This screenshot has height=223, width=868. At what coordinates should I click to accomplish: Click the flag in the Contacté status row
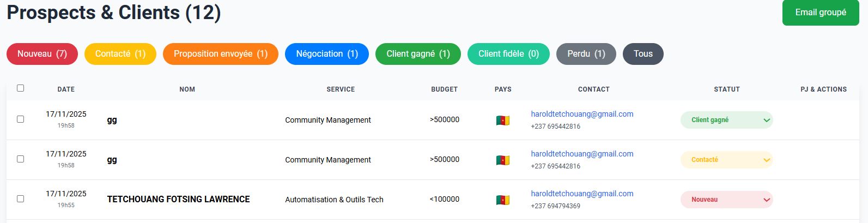pyautogui.click(x=502, y=160)
